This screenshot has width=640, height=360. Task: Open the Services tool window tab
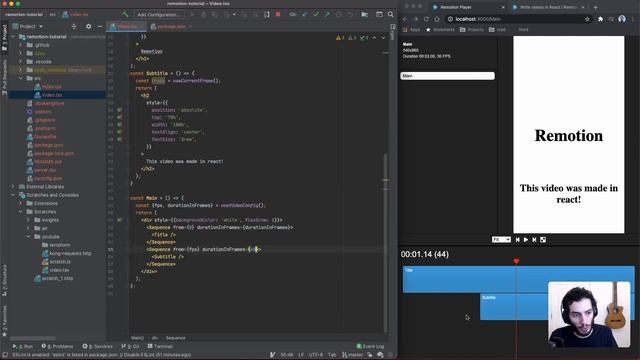pyautogui.click(x=98, y=346)
